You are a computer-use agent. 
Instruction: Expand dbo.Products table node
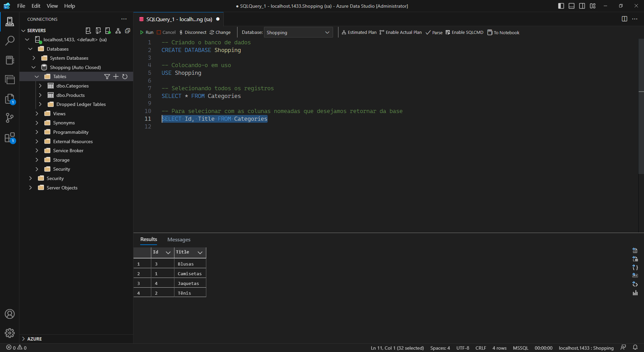coord(40,95)
